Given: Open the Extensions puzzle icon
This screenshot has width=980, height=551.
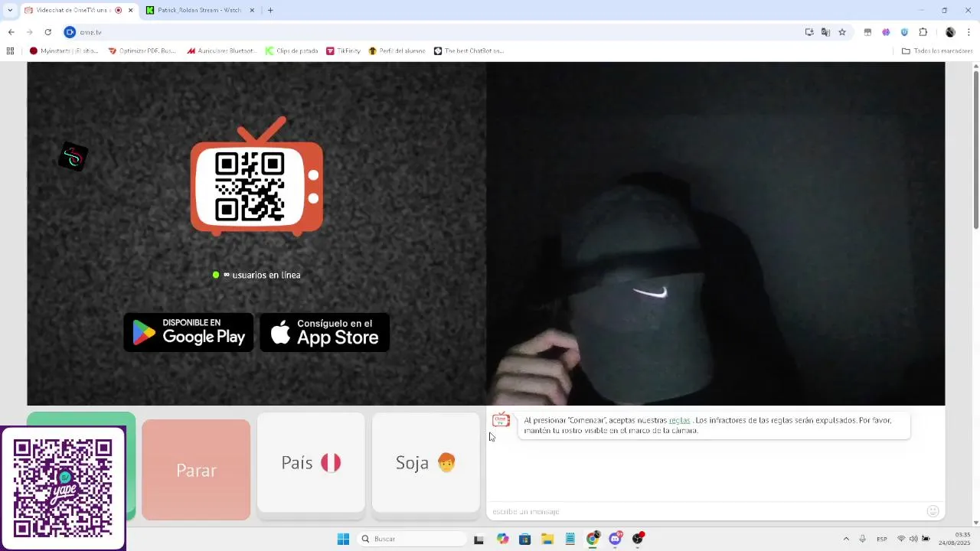Looking at the screenshot, I should 923,32.
